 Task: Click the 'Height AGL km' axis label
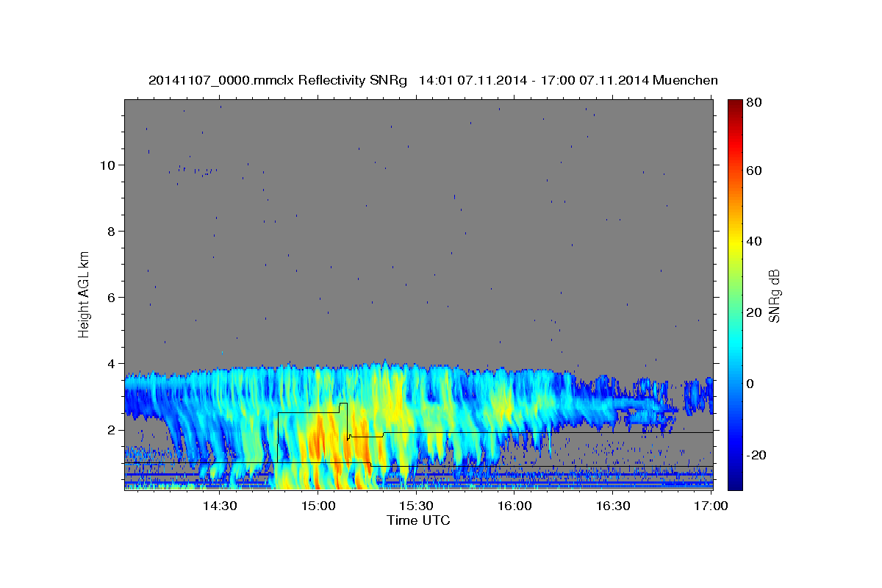(85, 295)
